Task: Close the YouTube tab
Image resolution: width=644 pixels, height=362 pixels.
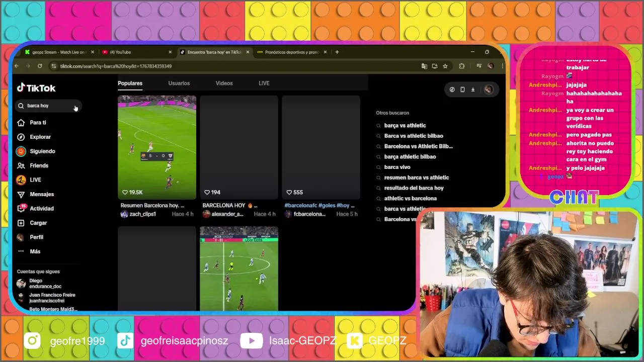Action: (170, 52)
